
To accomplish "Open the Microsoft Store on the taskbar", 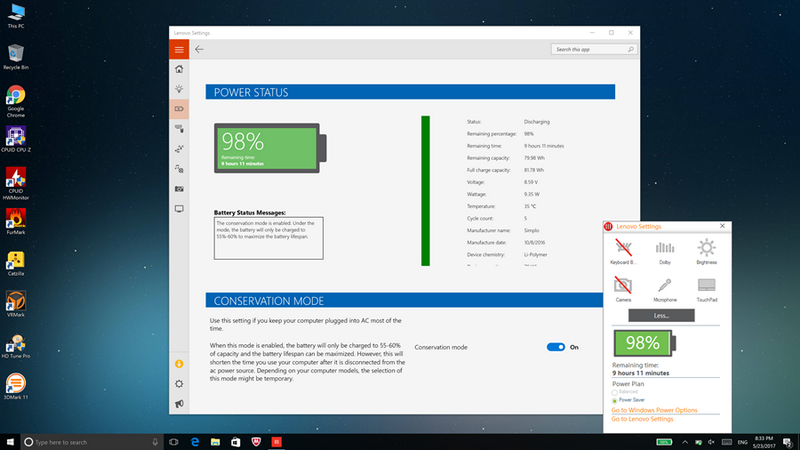I will [236, 442].
